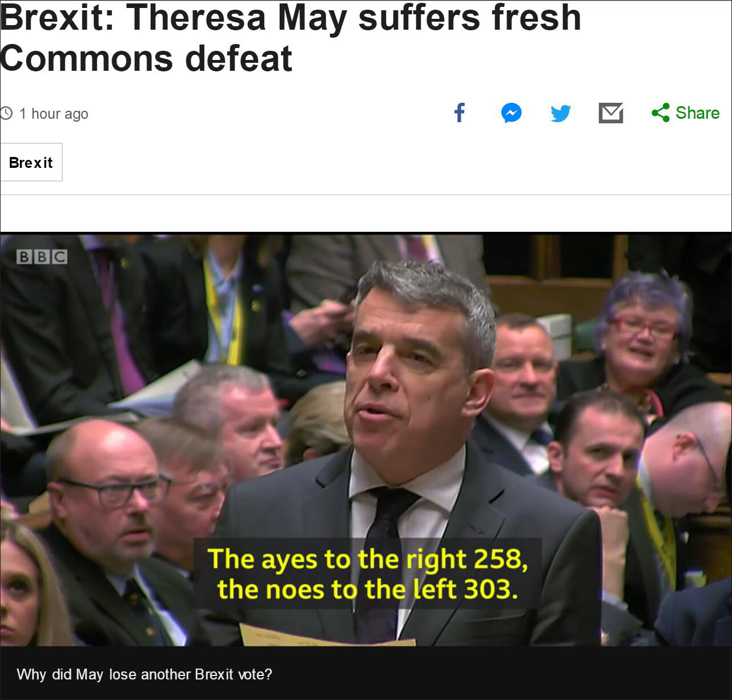Play the Commons vote video
This screenshot has height=700, width=732.
(366, 440)
